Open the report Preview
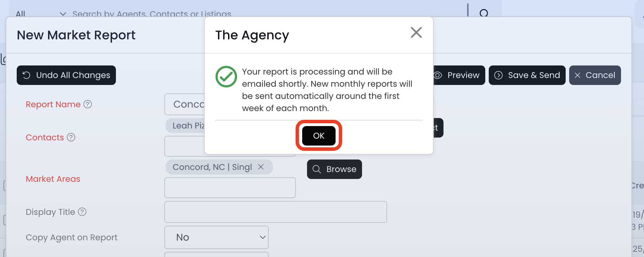The height and width of the screenshot is (257, 644). (459, 75)
